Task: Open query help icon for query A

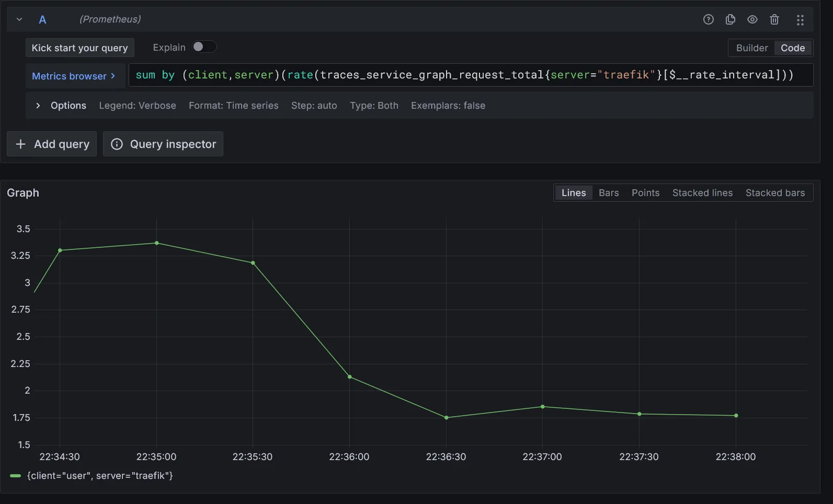Action: point(708,19)
